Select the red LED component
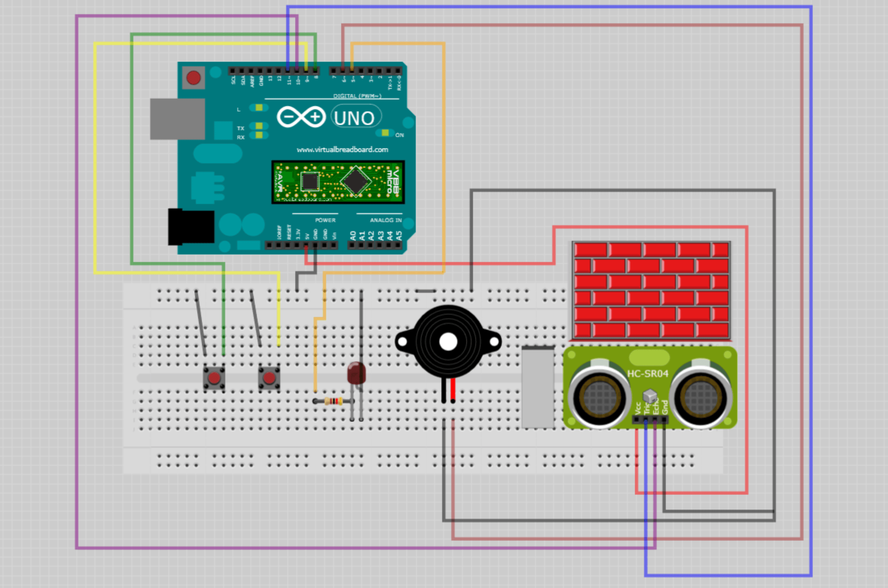This screenshot has width=888, height=588. (356, 373)
